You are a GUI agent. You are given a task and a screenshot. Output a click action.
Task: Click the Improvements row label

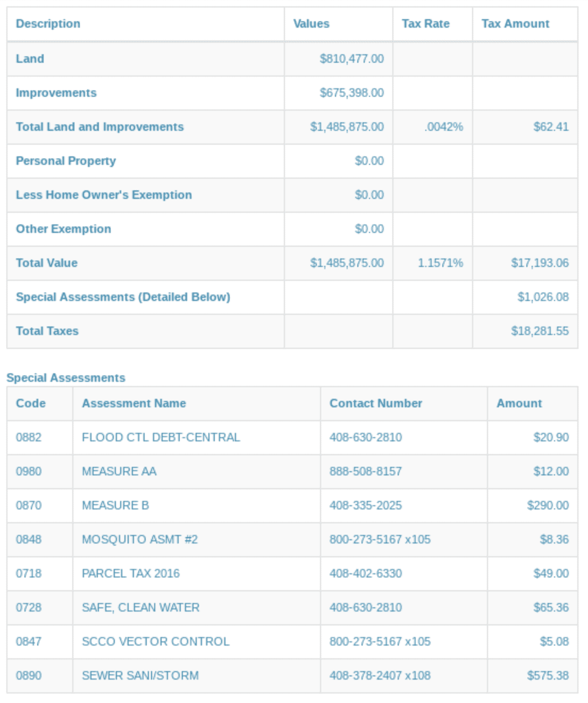(56, 93)
